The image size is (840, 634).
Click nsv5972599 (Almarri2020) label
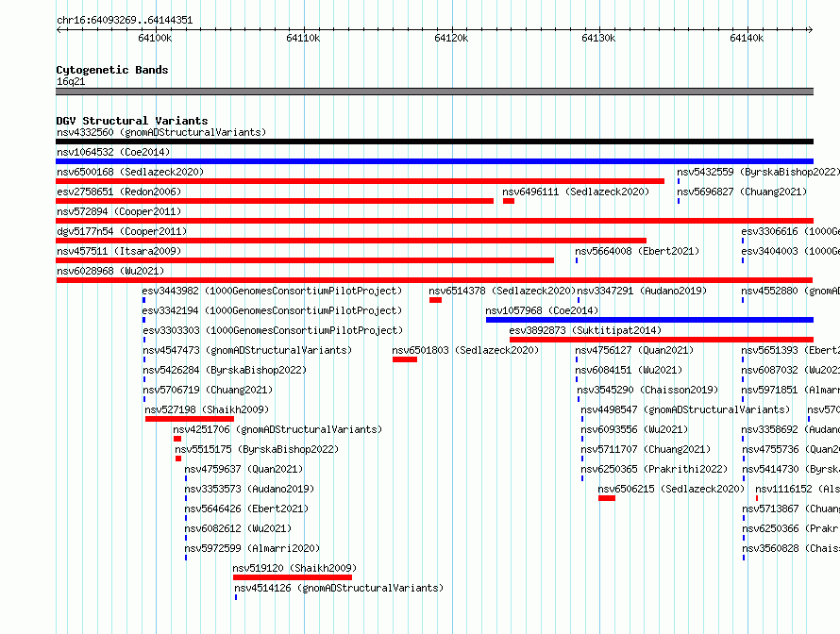coord(252,548)
